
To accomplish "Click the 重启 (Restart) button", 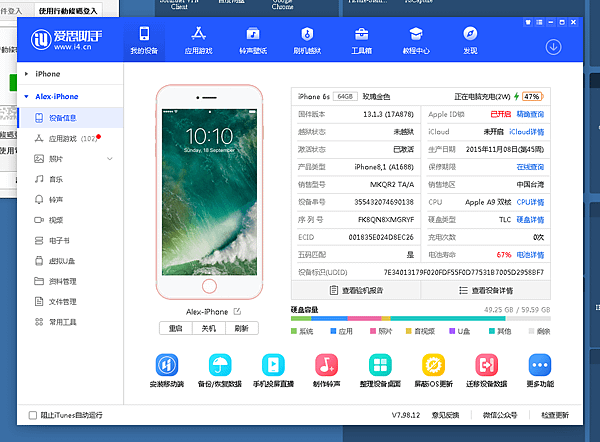I will (176, 328).
